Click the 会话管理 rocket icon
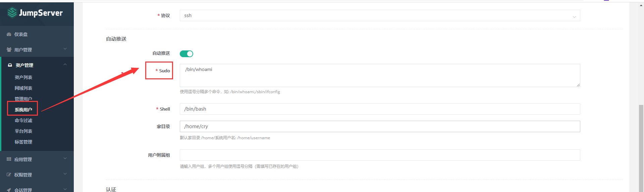Viewport: 644px width, 192px height. [x=9, y=190]
